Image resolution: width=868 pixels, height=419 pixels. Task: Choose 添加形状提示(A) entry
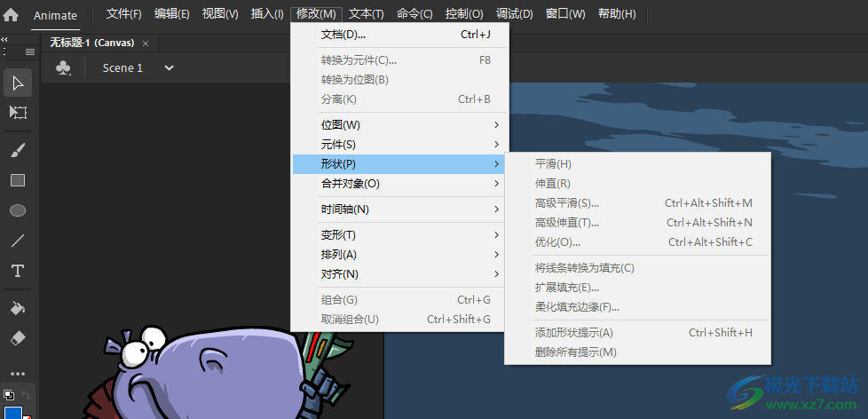click(638, 333)
